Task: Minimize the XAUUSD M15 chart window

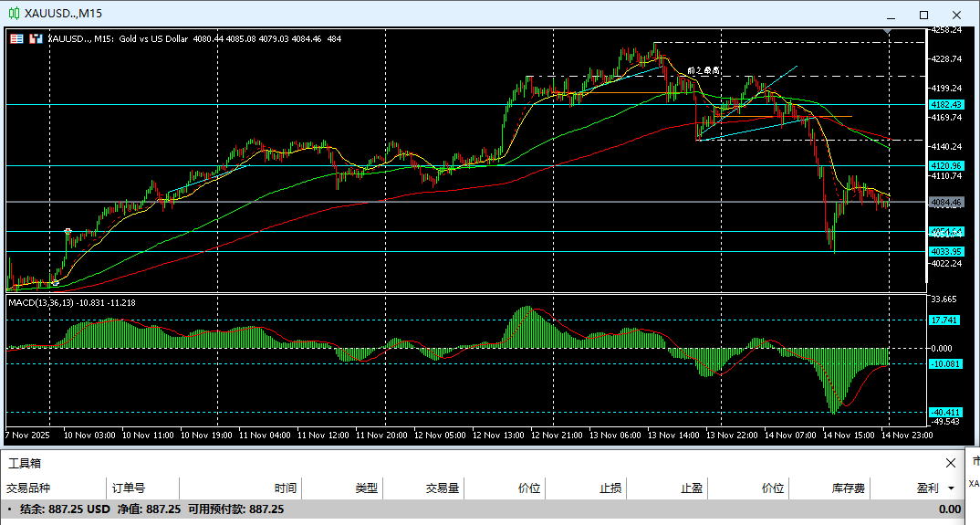Action: pos(891,15)
